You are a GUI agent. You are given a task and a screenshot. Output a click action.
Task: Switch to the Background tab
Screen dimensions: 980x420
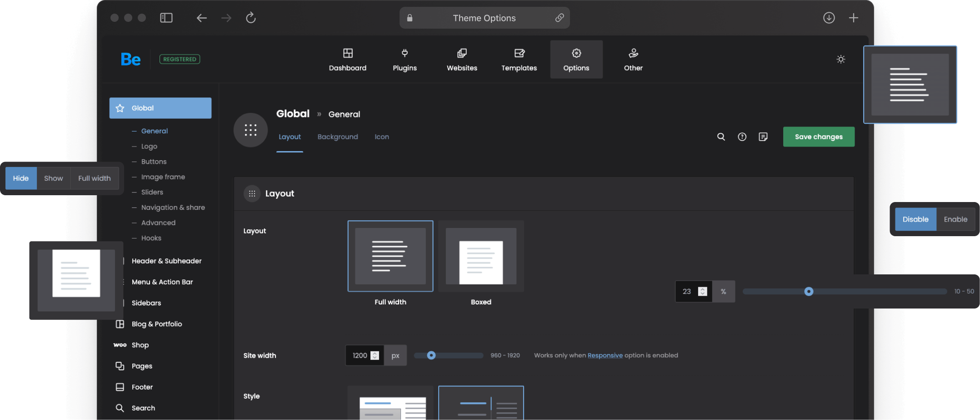(338, 137)
